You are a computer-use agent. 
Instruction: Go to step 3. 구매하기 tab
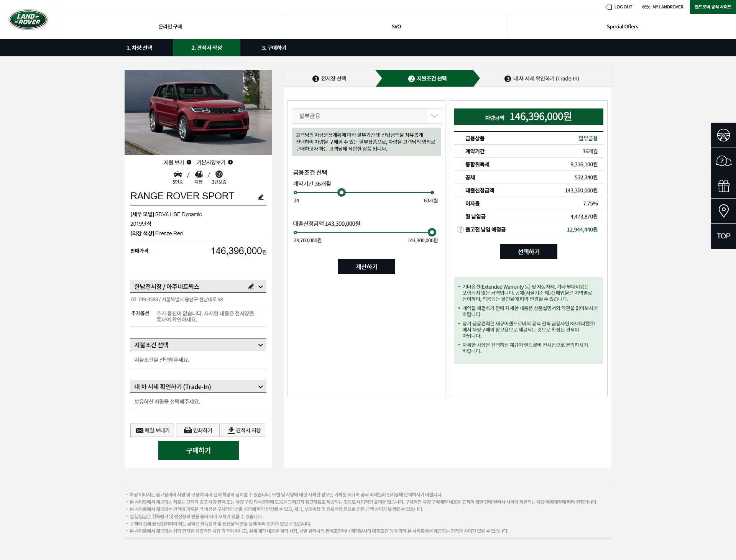274,48
